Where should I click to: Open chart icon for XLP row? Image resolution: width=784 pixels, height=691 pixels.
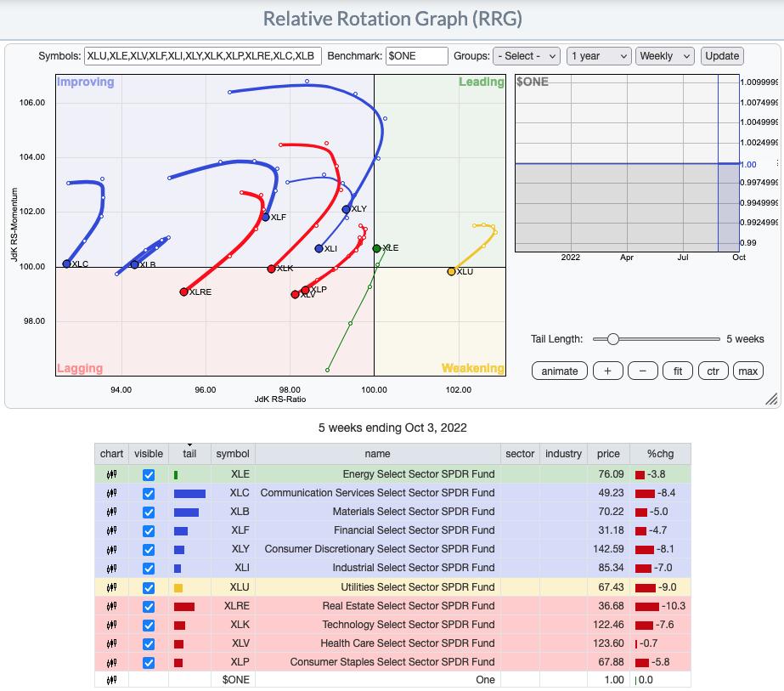pyautogui.click(x=111, y=662)
